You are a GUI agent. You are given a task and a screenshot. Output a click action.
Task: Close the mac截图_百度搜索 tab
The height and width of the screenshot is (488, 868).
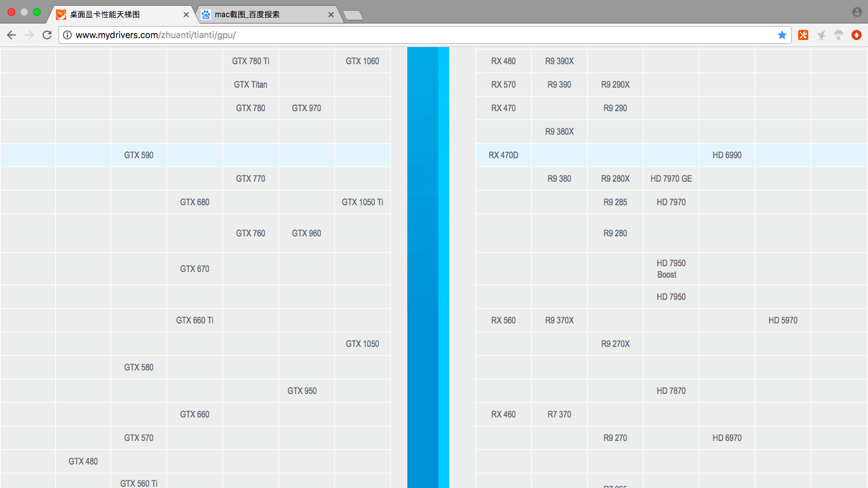pos(332,14)
